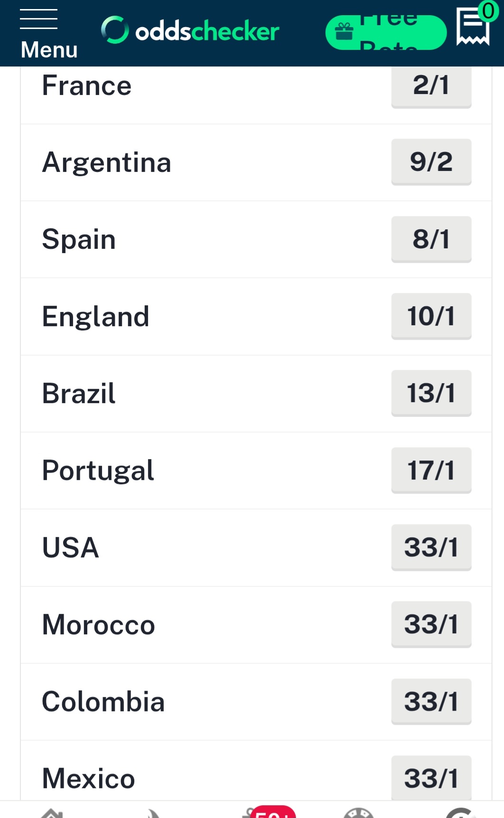504x818 pixels.
Task: Select Colombia odds 33/1
Action: [x=431, y=702]
